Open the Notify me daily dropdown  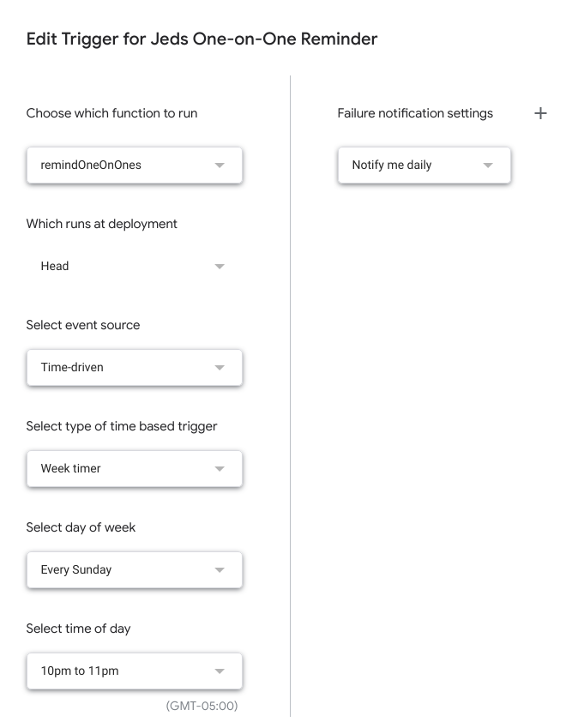412,165
